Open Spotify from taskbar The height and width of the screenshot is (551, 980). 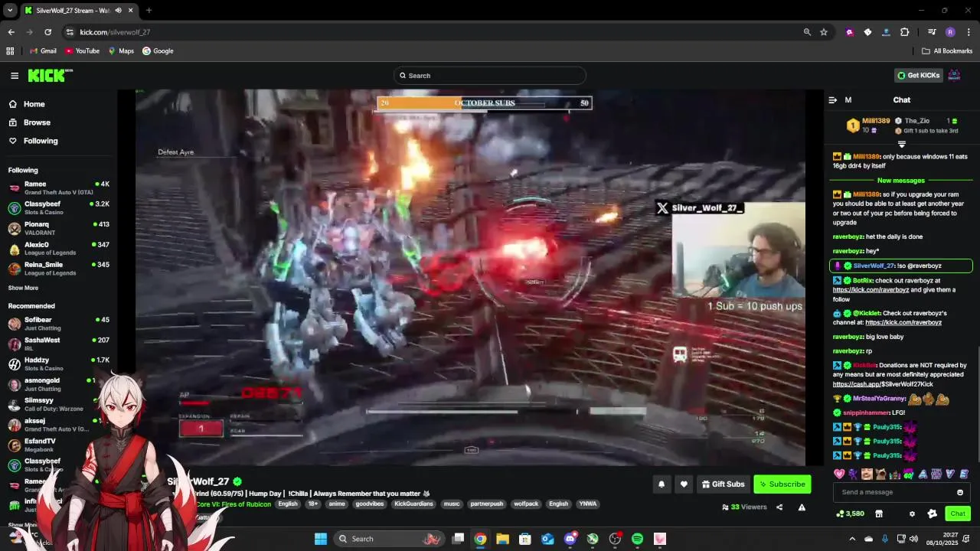tap(637, 539)
